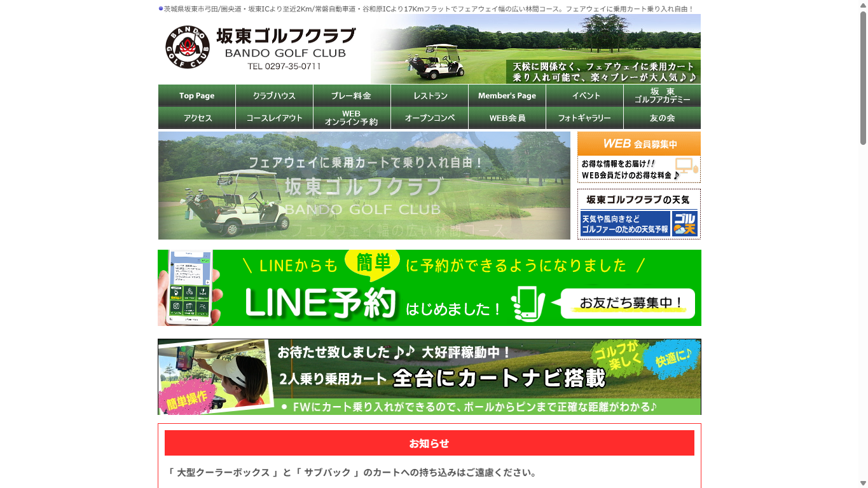Open the 坂東ゴルフクラブの天気 weather box
This screenshot has width=868, height=488.
pyautogui.click(x=639, y=214)
